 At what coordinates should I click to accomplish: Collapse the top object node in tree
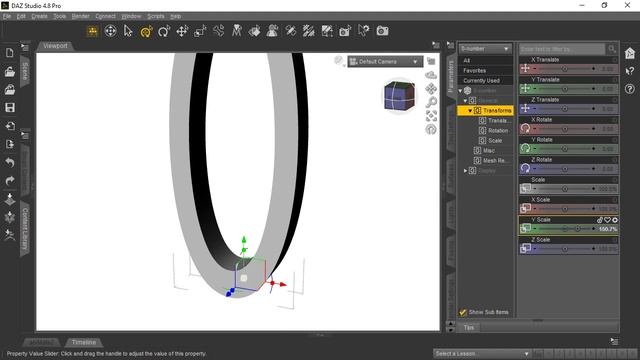click(x=460, y=91)
